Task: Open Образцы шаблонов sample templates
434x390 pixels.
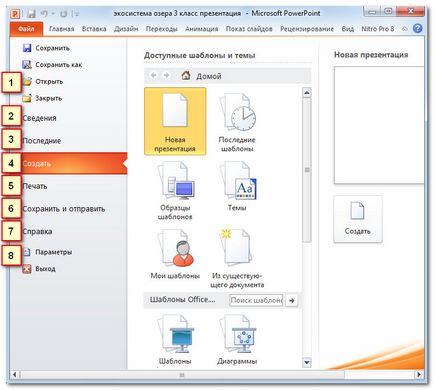Action: coord(175,190)
